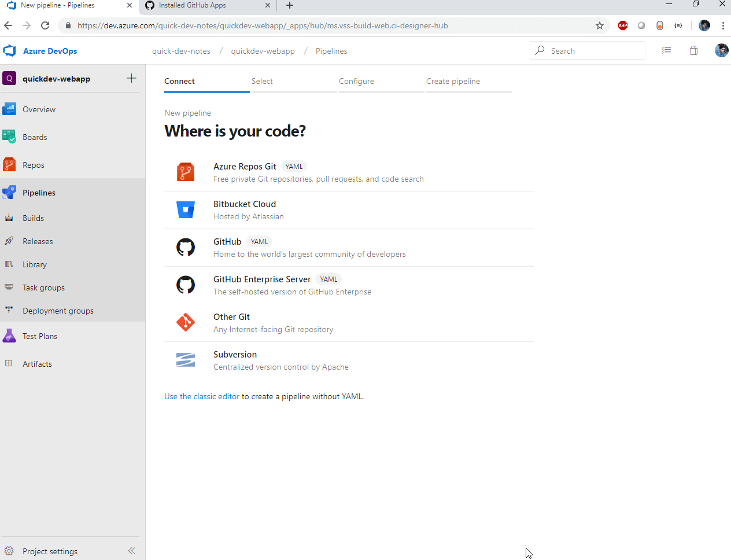Click GitHub source option title
This screenshot has height=560, width=731.
coord(227,241)
